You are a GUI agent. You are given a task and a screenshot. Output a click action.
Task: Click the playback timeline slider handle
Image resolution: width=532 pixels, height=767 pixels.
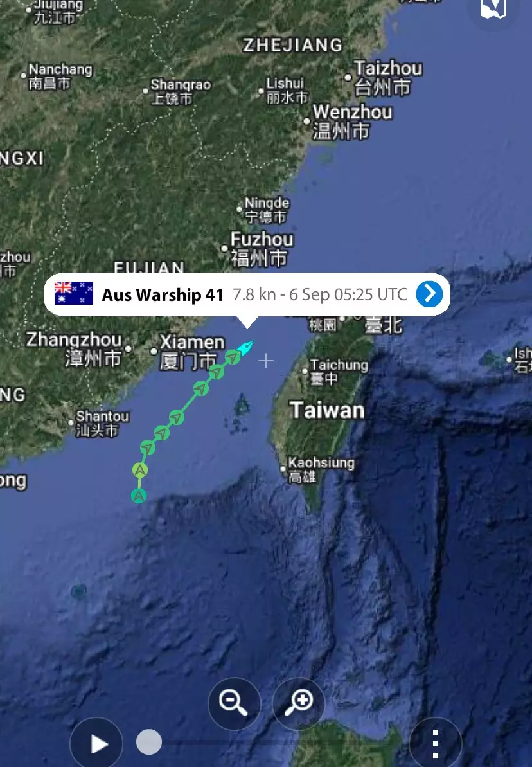(148, 742)
